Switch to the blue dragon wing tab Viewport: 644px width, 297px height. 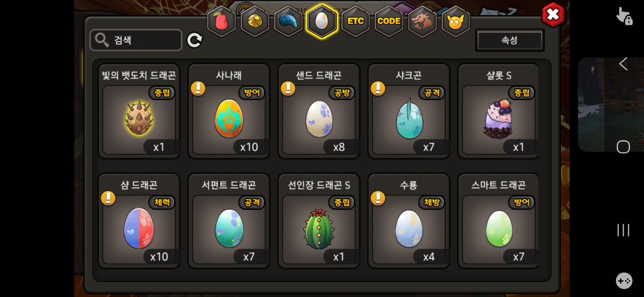[x=288, y=21]
